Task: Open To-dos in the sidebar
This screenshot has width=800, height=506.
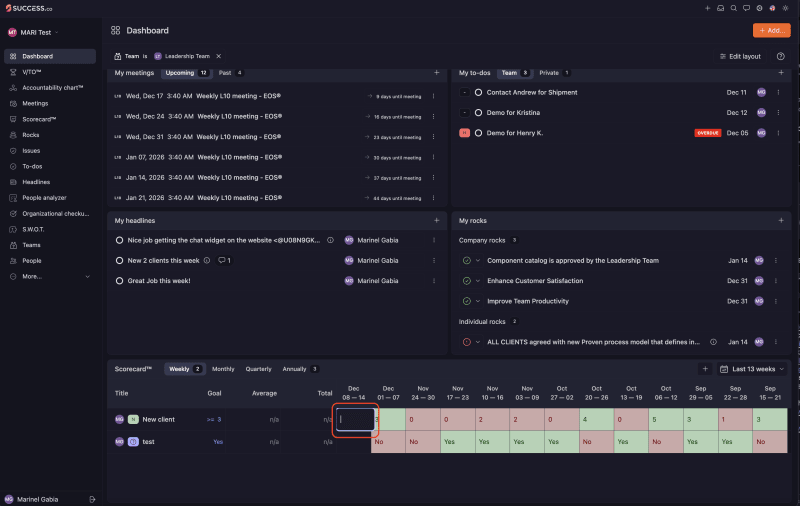Action: coord(50,166)
